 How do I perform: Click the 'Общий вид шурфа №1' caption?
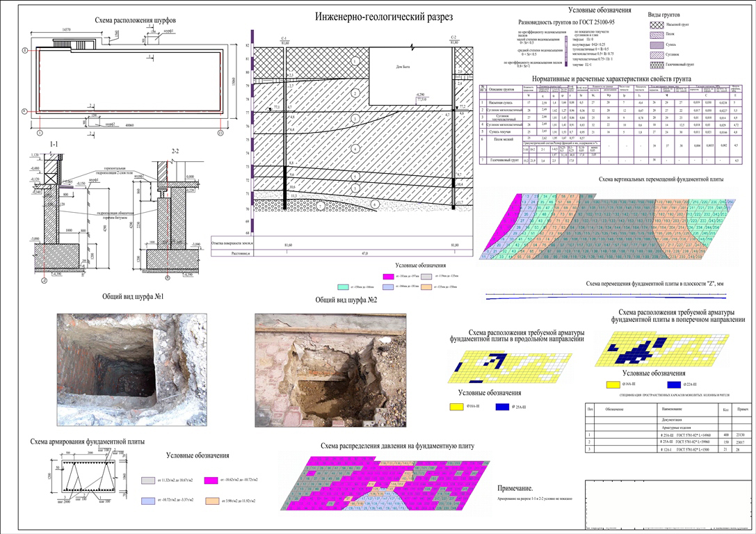pyautogui.click(x=133, y=296)
